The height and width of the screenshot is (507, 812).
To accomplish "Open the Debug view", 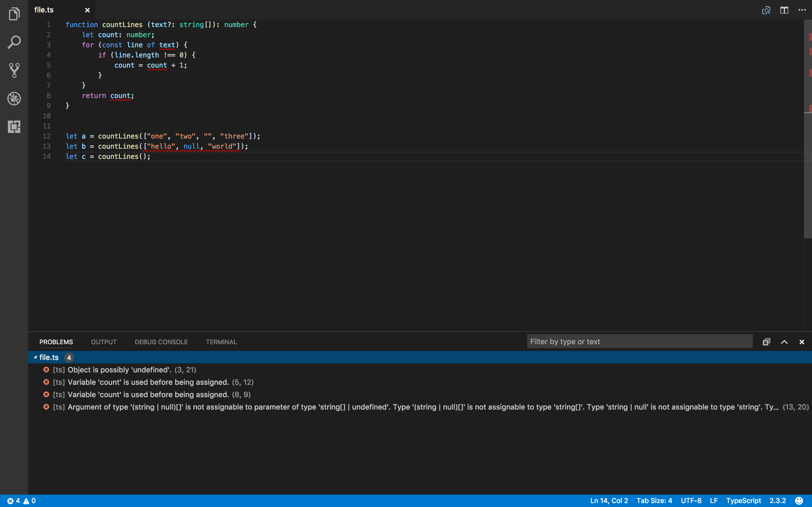I will coord(14,99).
